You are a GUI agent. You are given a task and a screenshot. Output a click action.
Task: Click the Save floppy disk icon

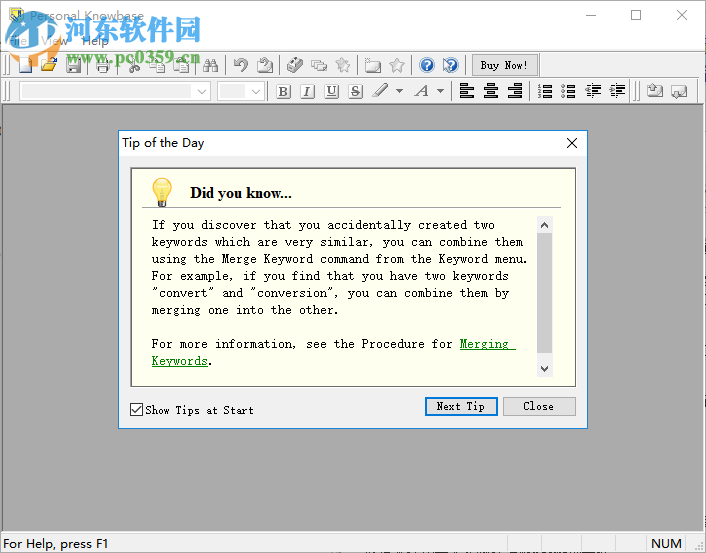(x=73, y=65)
